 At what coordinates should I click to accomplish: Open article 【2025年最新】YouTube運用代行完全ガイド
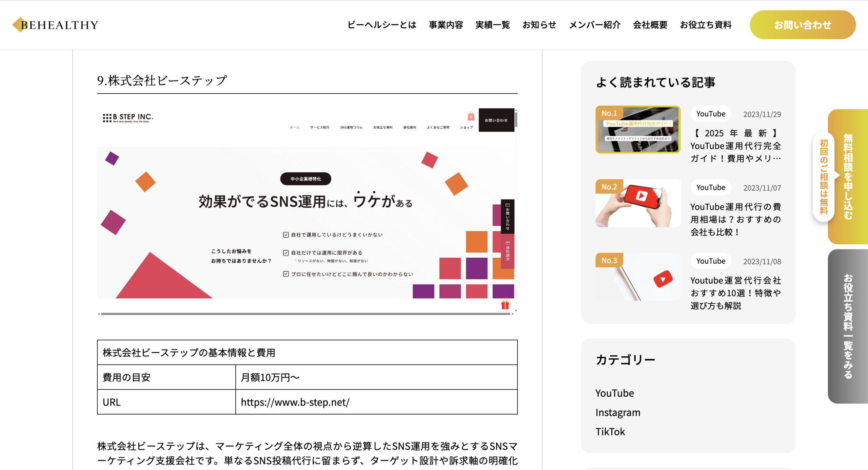736,146
